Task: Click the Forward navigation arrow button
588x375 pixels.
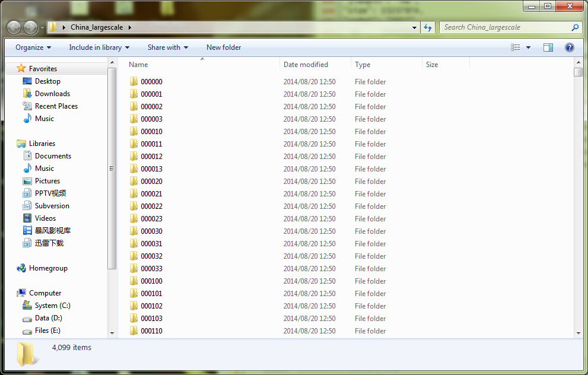Action: 30,27
